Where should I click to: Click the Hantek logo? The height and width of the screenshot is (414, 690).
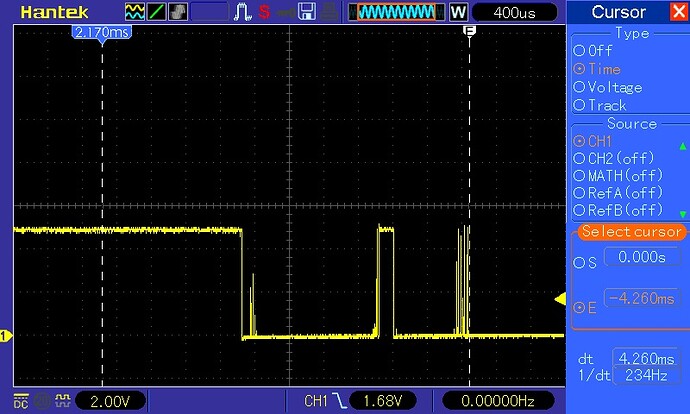(x=54, y=12)
